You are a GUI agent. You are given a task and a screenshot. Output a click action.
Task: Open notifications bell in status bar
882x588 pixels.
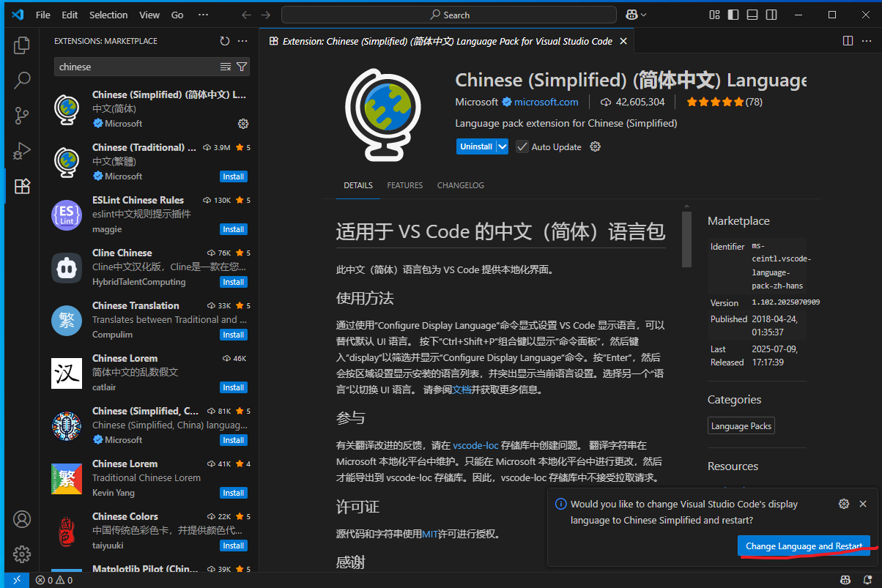pyautogui.click(x=867, y=580)
